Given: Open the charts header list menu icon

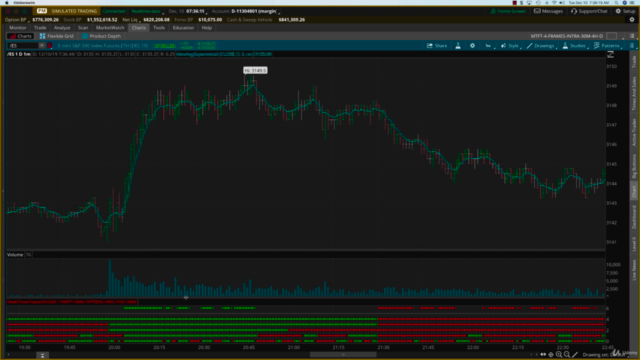Looking at the screenshot, I should click(632, 36).
